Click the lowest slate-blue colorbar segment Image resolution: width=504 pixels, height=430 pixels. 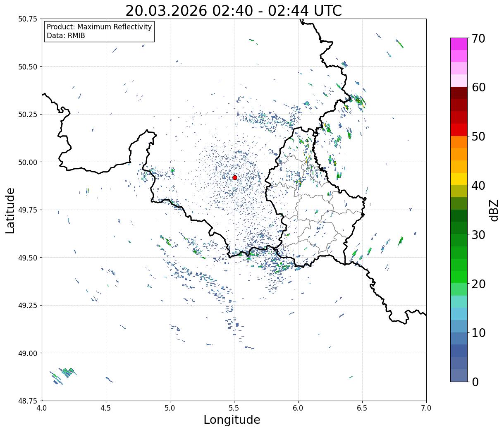(x=459, y=375)
